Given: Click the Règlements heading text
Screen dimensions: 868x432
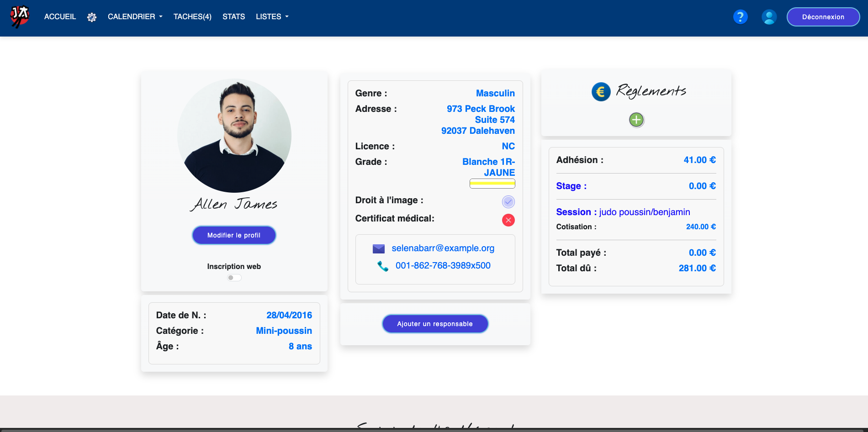Looking at the screenshot, I should pyautogui.click(x=651, y=91).
